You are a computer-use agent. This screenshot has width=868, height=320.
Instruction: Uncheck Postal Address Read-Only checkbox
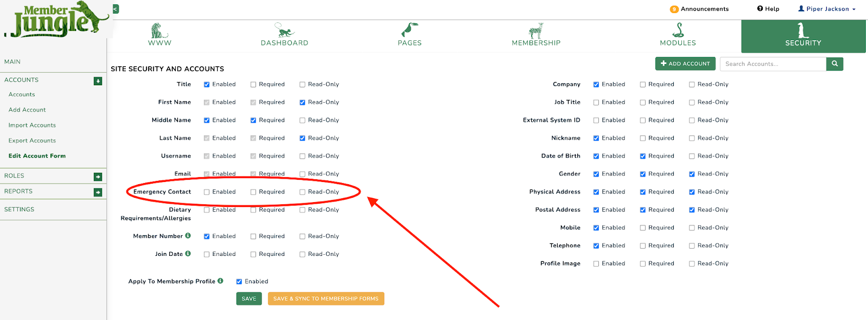coord(692,210)
